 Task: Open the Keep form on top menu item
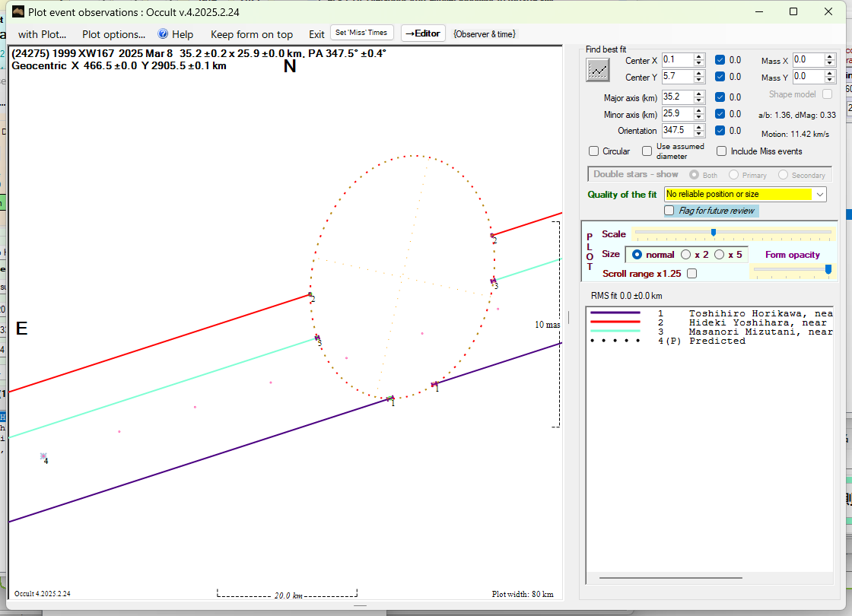251,34
